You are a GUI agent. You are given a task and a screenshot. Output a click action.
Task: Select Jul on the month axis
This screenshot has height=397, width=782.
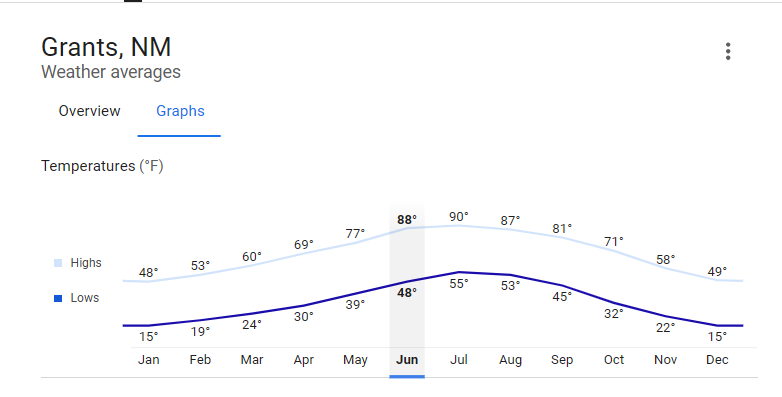pos(459,360)
